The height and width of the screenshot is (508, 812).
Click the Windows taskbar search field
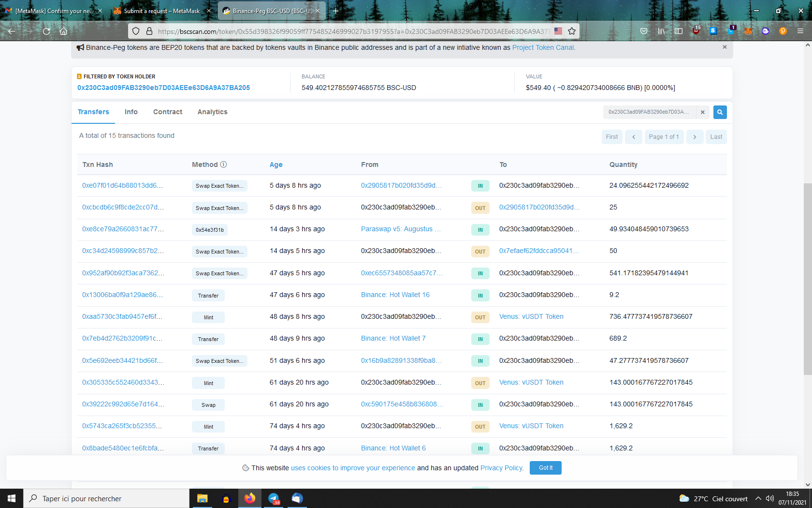click(106, 498)
